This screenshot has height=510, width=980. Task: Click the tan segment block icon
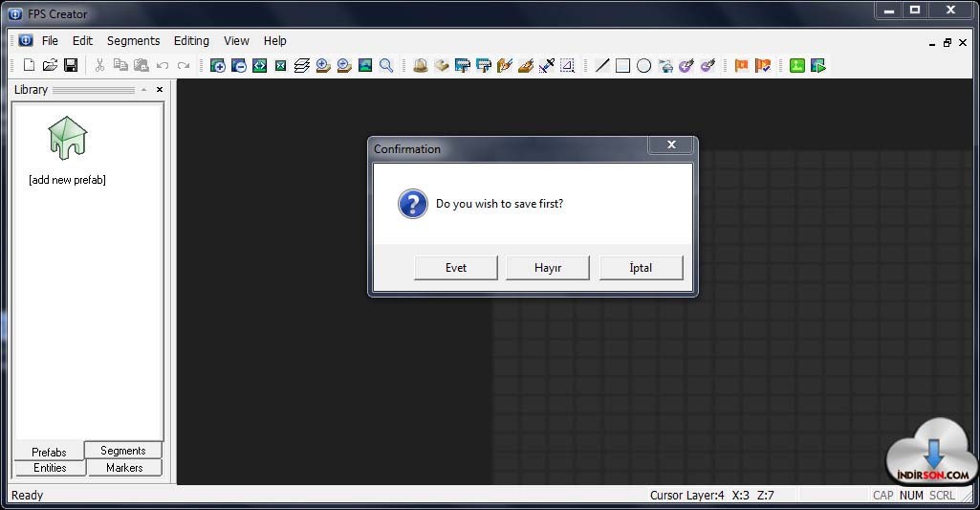pos(442,65)
